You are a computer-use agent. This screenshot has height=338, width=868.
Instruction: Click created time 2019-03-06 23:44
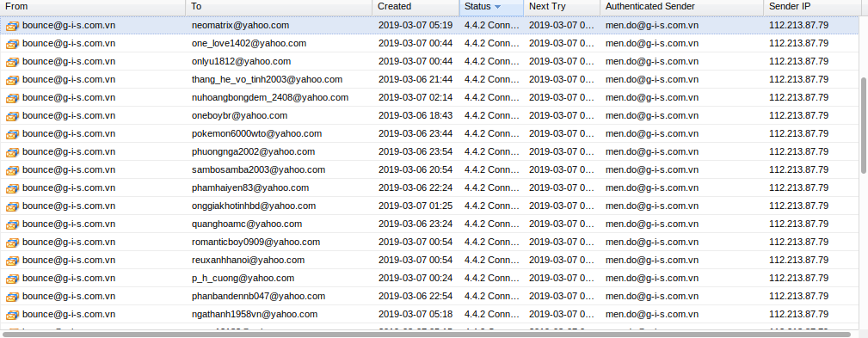(x=416, y=134)
